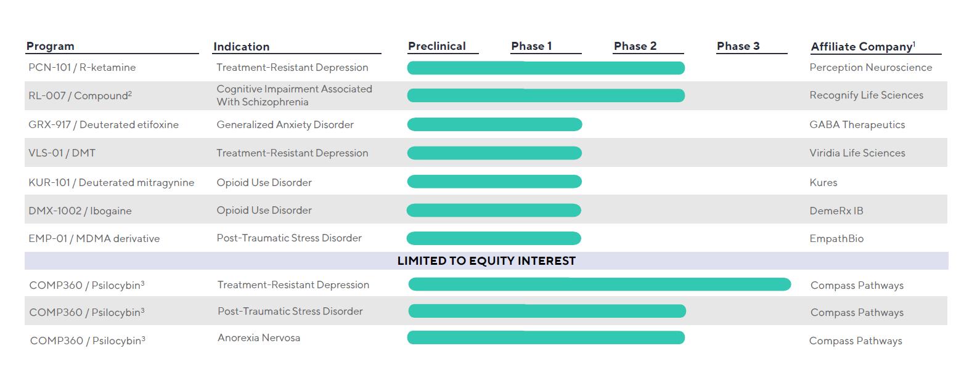Image resolution: width=980 pixels, height=367 pixels.
Task: Select the RL-007 / Compound program entry
Action: point(80,95)
